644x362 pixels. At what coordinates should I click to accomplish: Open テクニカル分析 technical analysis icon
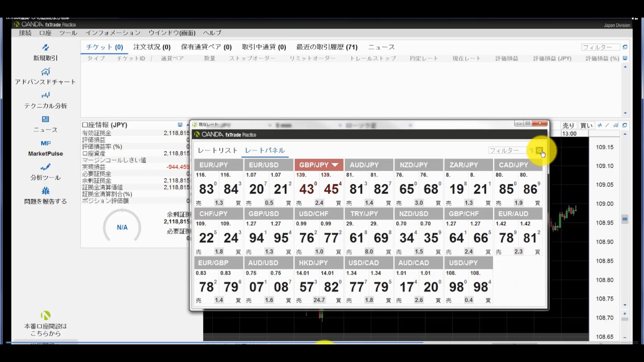click(x=45, y=95)
